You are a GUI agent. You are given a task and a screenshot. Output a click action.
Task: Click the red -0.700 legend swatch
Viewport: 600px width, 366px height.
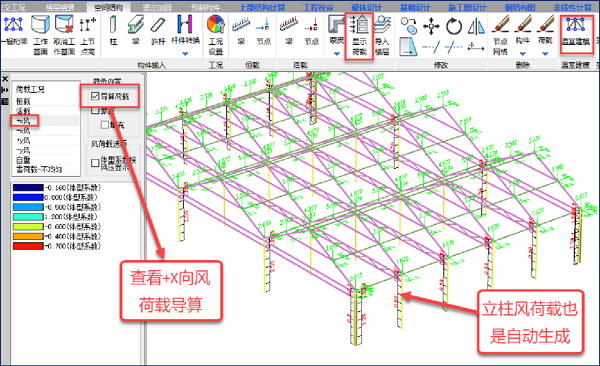28,246
